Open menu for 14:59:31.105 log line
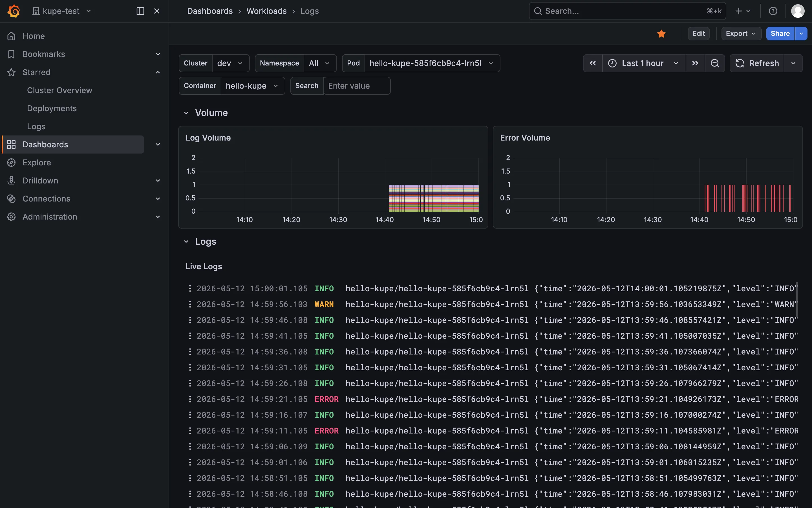Viewport: 812px width, 508px height. 190,367
